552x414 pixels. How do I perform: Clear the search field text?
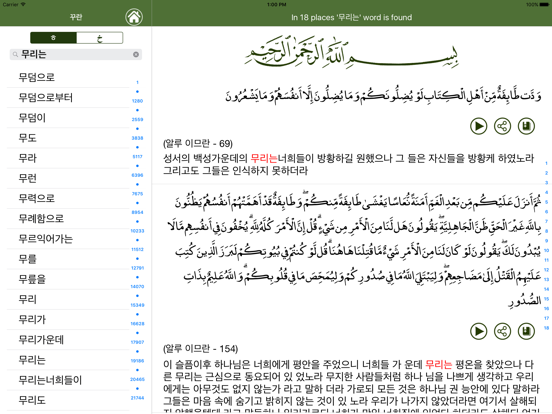tap(136, 54)
